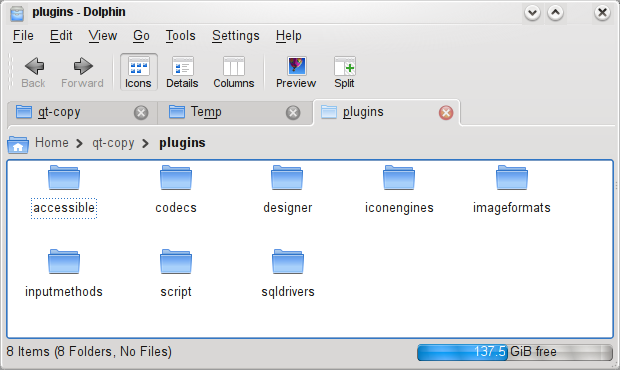
Task: Select the sqldrivers folder icon
Action: 288,262
